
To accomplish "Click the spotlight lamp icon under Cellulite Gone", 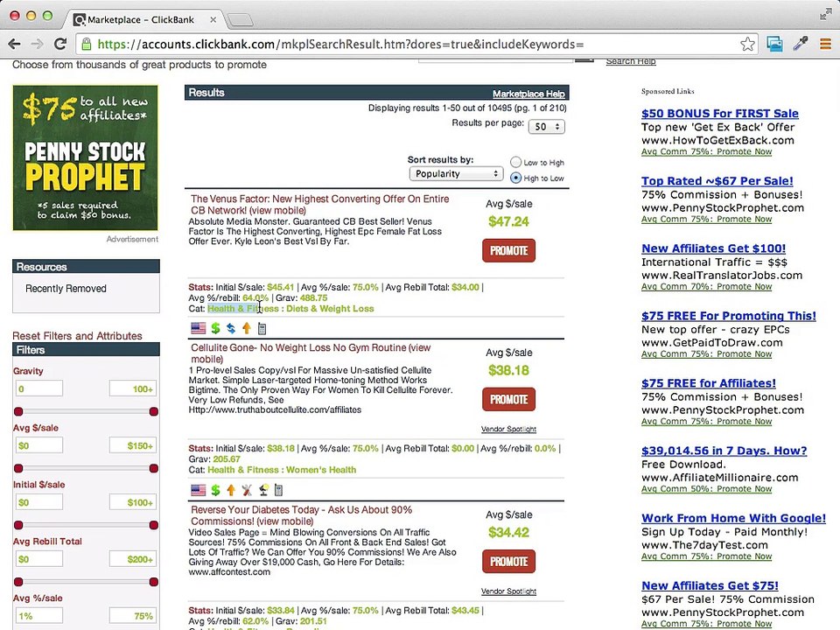I will click(263, 490).
